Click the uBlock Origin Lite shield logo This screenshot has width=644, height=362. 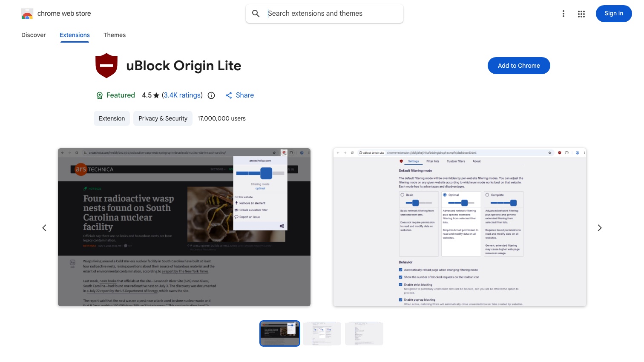(106, 66)
